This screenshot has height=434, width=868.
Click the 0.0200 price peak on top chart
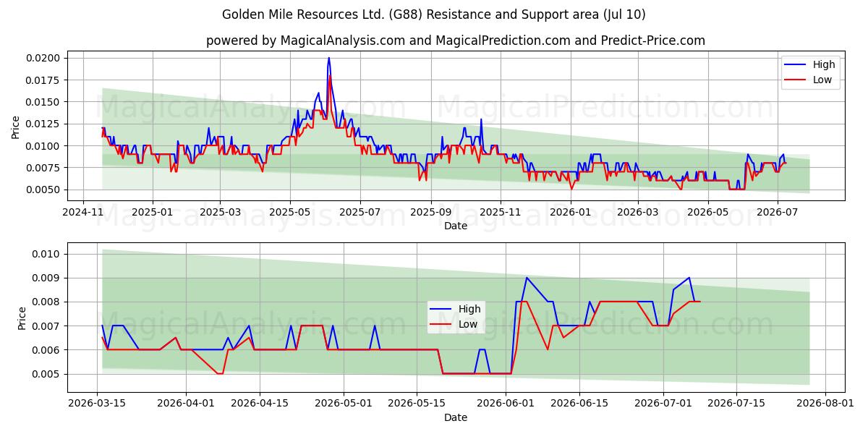click(328, 59)
